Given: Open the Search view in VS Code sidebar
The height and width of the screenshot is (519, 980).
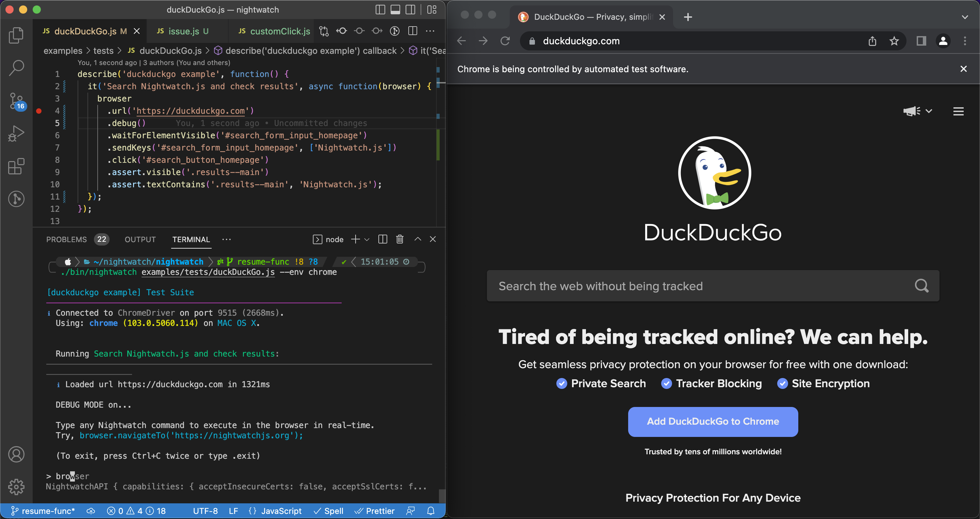Looking at the screenshot, I should (x=16, y=68).
